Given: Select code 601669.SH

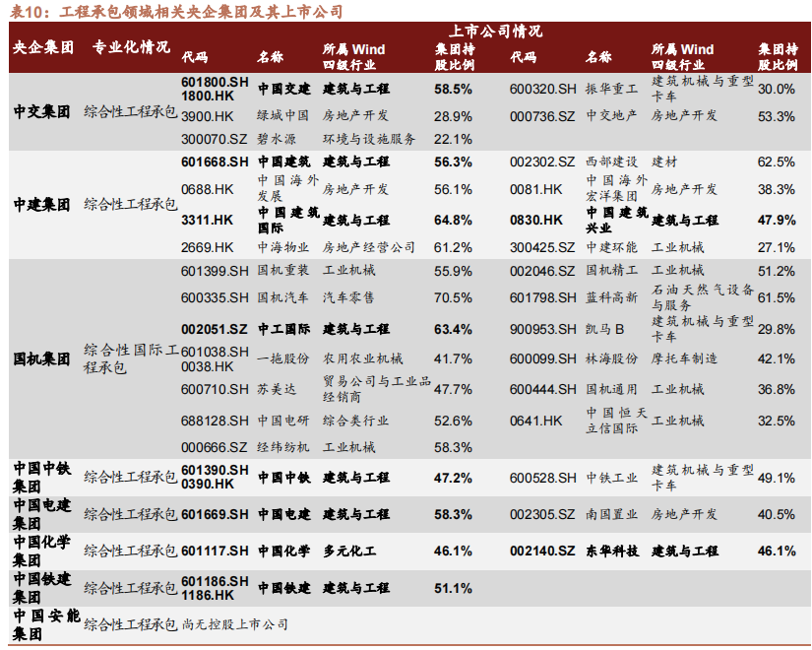Looking at the screenshot, I should tap(215, 514).
